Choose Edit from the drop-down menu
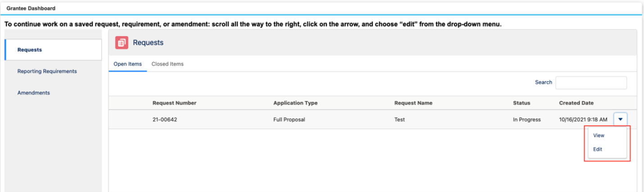Image resolution: width=644 pixels, height=192 pixels. point(598,149)
